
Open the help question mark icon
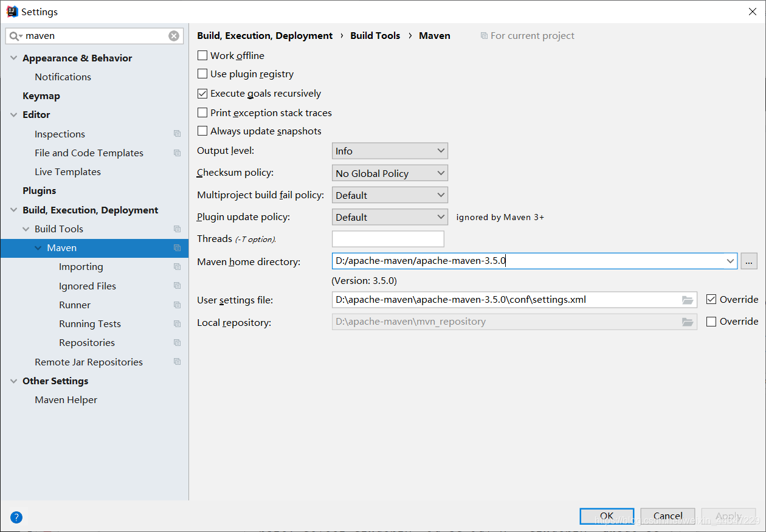[16, 517]
